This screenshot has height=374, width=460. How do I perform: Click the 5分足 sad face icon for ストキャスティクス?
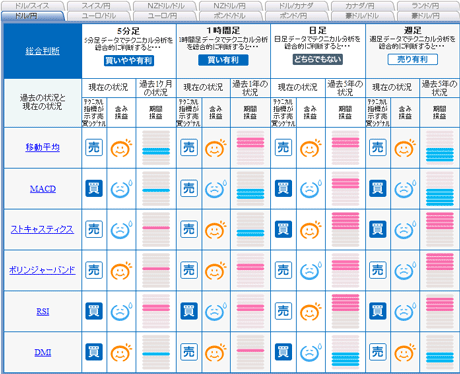pos(121,230)
